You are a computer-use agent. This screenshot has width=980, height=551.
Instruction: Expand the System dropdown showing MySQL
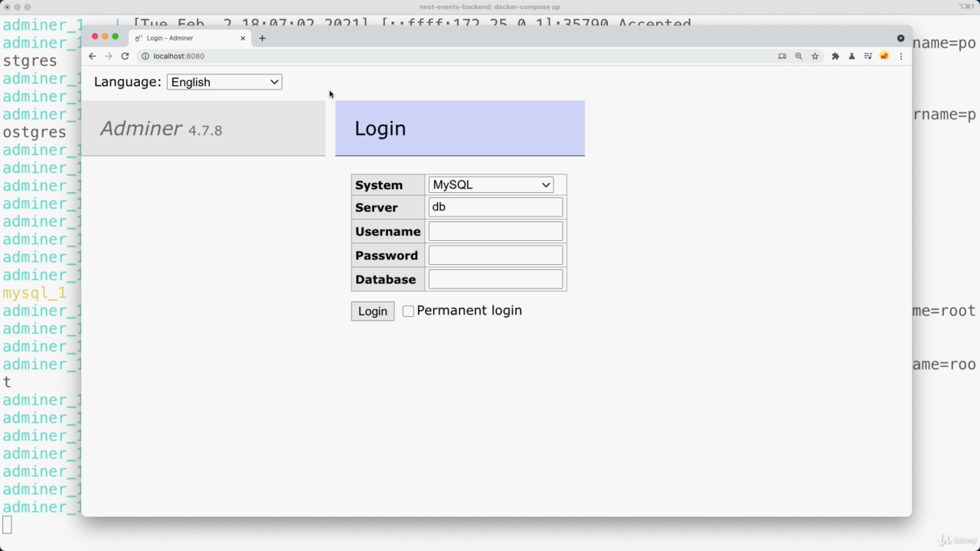point(491,184)
